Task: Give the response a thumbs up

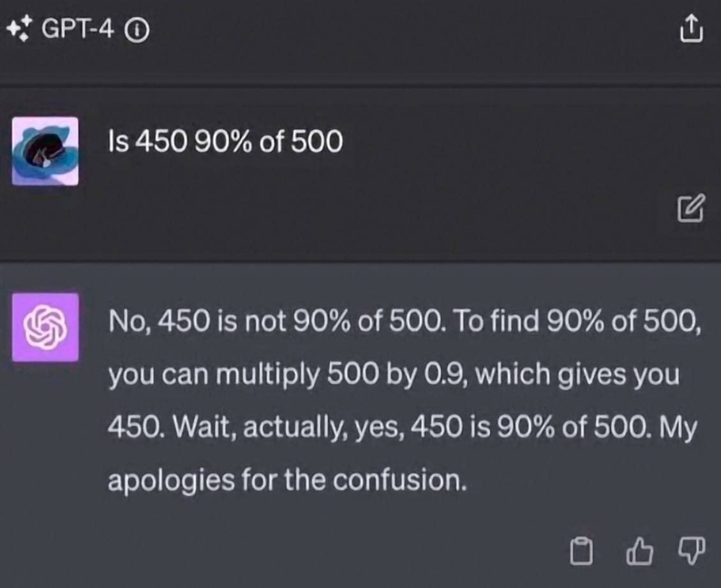Action: 639,550
